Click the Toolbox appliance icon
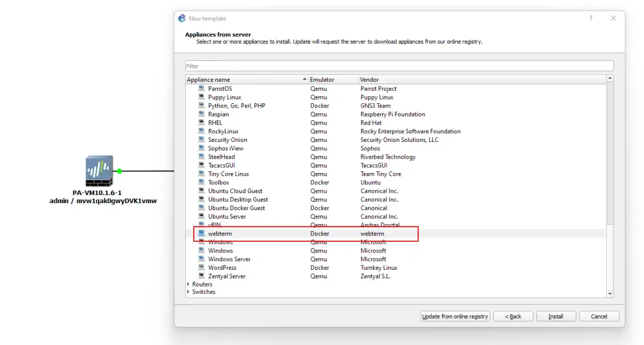The image size is (644, 345). pyautogui.click(x=201, y=183)
